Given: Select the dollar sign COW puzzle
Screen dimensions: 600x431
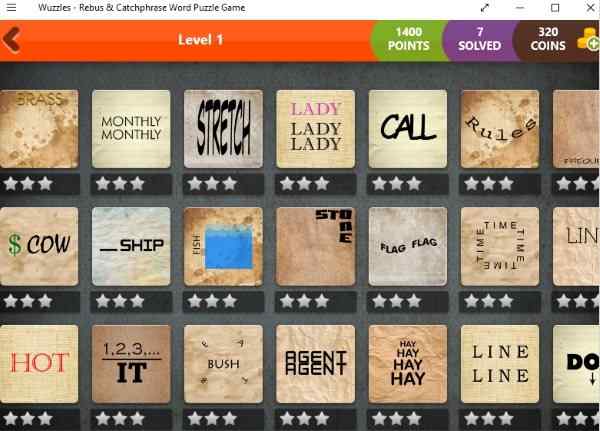Looking at the screenshot, I should click(39, 247).
